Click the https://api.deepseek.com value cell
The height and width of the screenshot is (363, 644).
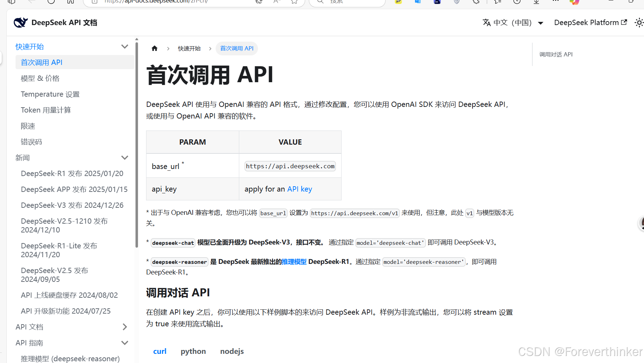pyautogui.click(x=290, y=166)
